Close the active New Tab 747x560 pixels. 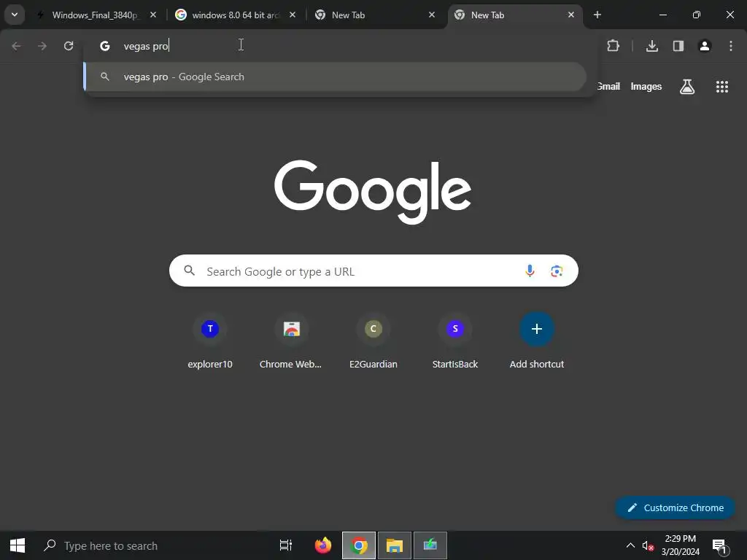click(x=570, y=15)
